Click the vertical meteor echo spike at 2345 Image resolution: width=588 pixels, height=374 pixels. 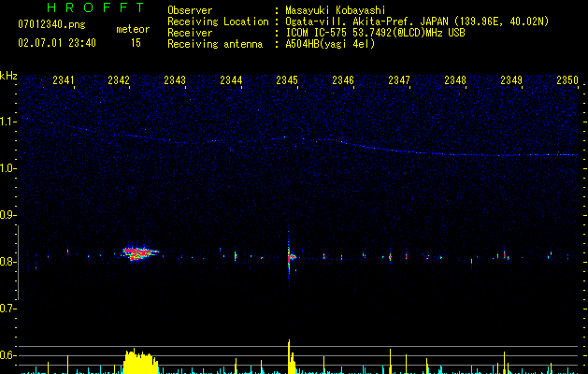tap(289, 257)
